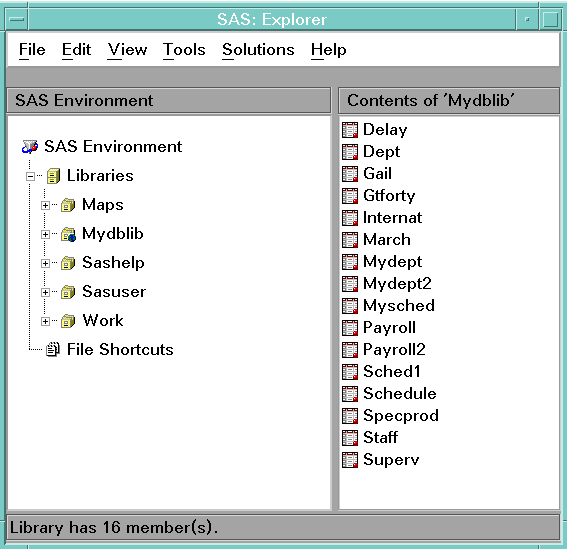
Task: Select the Sashelp library label
Action: [x=113, y=263]
